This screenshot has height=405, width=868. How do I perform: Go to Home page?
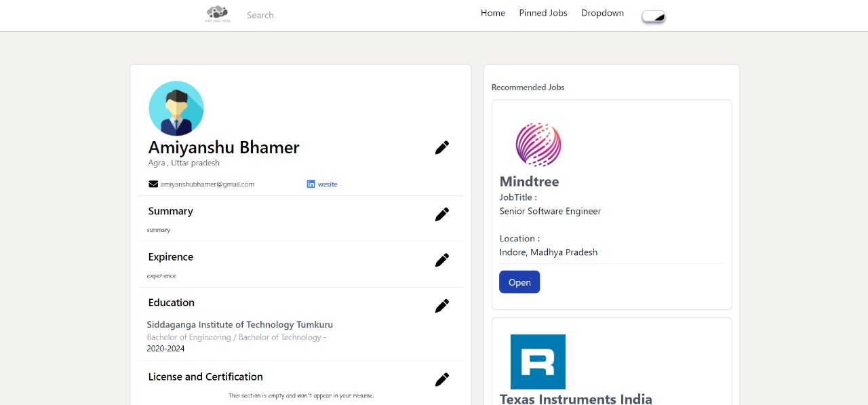pyautogui.click(x=493, y=13)
